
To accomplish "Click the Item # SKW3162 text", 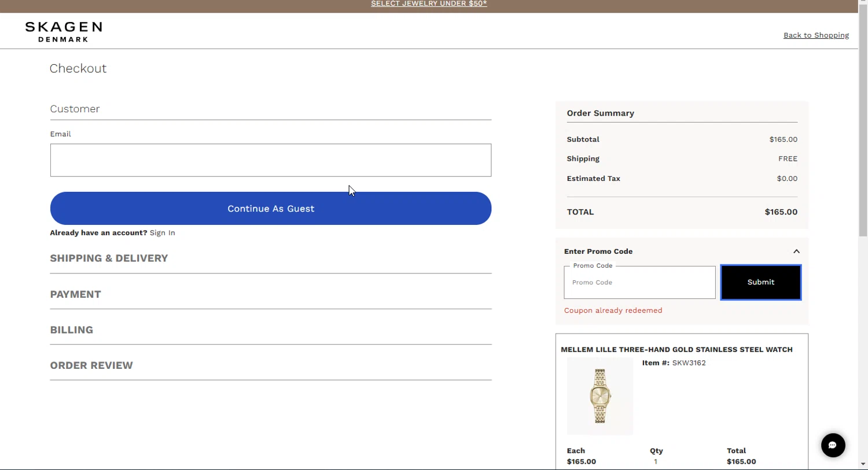I will [674, 363].
